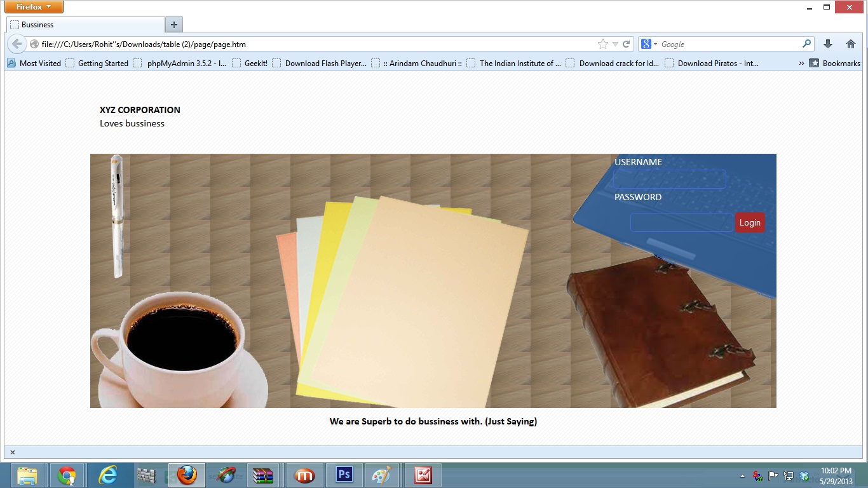Click the red Login button
This screenshot has height=488, width=868.
coord(749,222)
